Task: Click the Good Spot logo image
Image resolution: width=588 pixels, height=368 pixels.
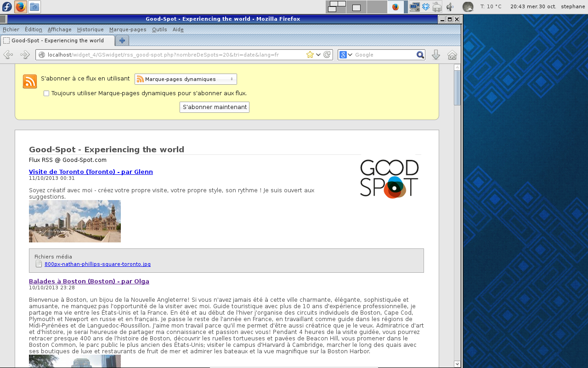Action: [390, 179]
